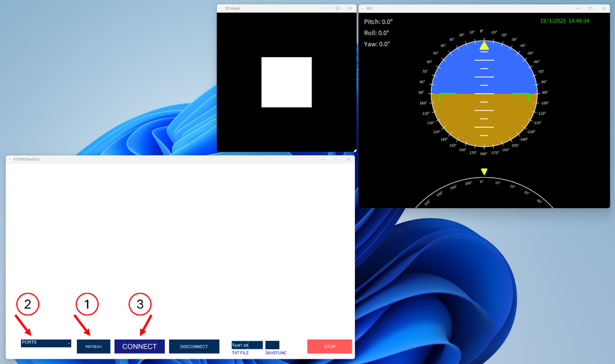Click the CONNECT button
This screenshot has width=615, height=364.
click(140, 346)
